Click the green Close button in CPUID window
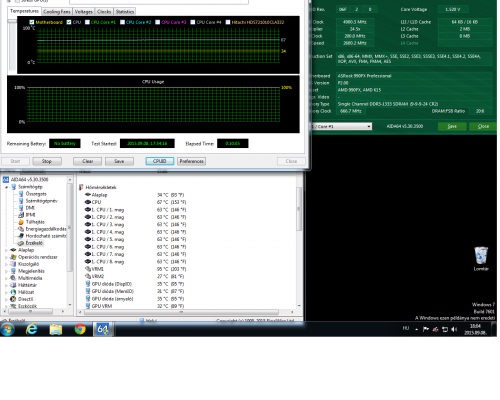500x400 pixels. (483, 126)
